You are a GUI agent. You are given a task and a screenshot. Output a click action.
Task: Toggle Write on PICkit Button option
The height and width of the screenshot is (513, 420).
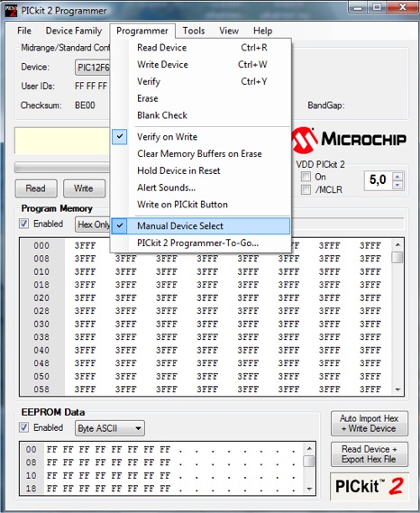[200, 205]
